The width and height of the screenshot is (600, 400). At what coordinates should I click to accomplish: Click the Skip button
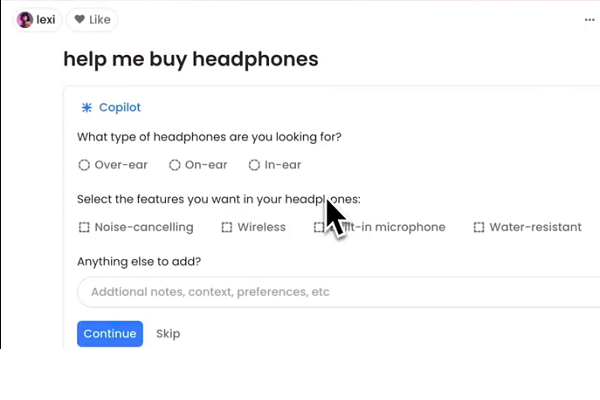pyautogui.click(x=168, y=333)
